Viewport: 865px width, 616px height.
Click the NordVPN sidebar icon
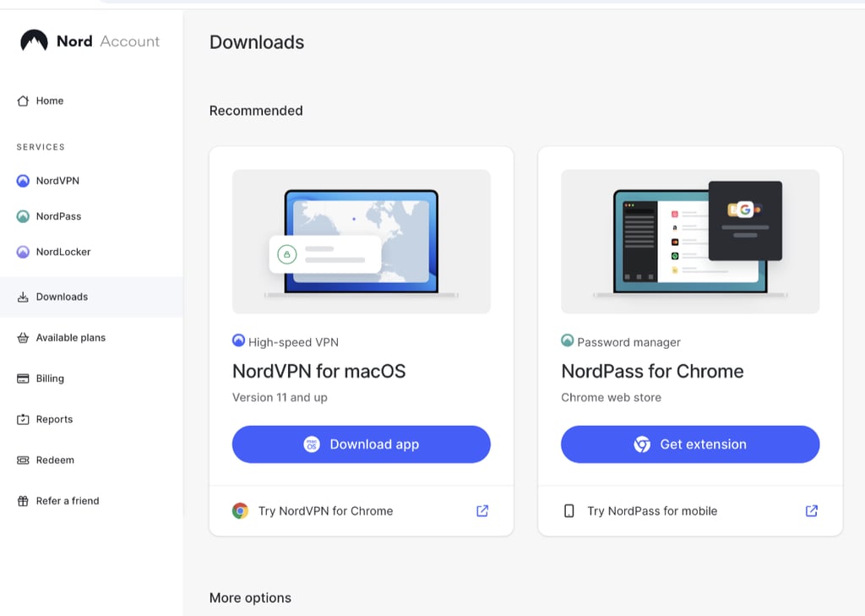coord(23,181)
